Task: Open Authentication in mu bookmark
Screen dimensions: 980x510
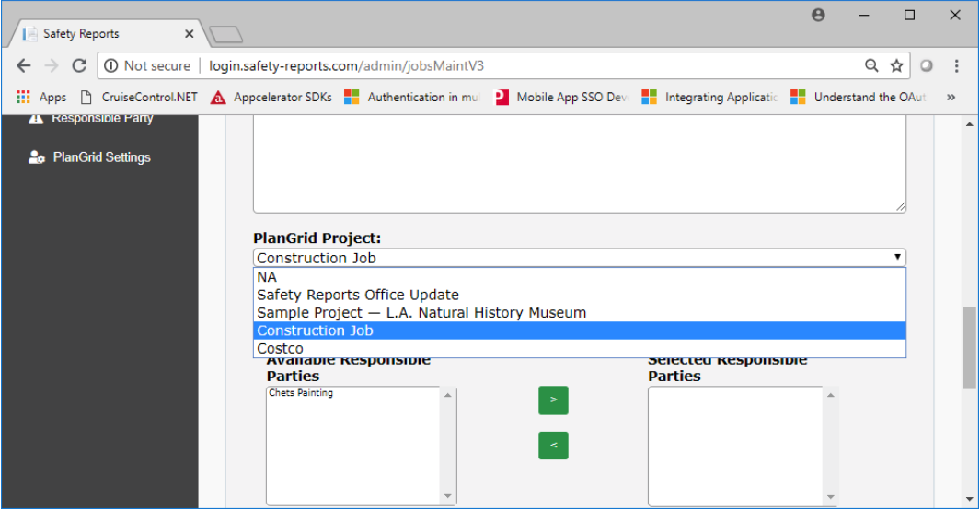Action: pyautogui.click(x=411, y=97)
